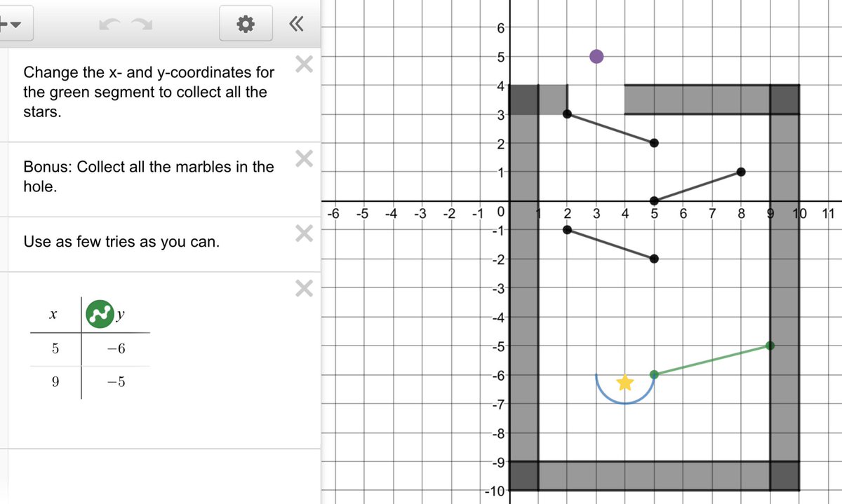Click the undo arrow
The width and height of the screenshot is (842, 504).
point(109,25)
